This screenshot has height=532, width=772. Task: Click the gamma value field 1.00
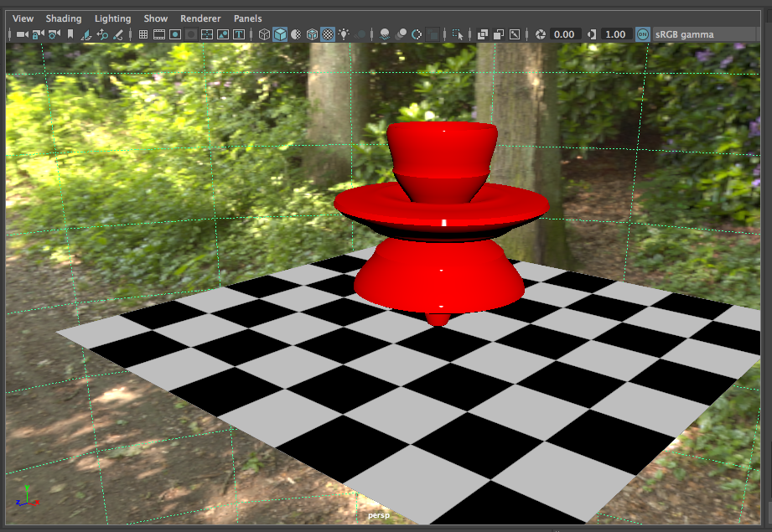615,34
